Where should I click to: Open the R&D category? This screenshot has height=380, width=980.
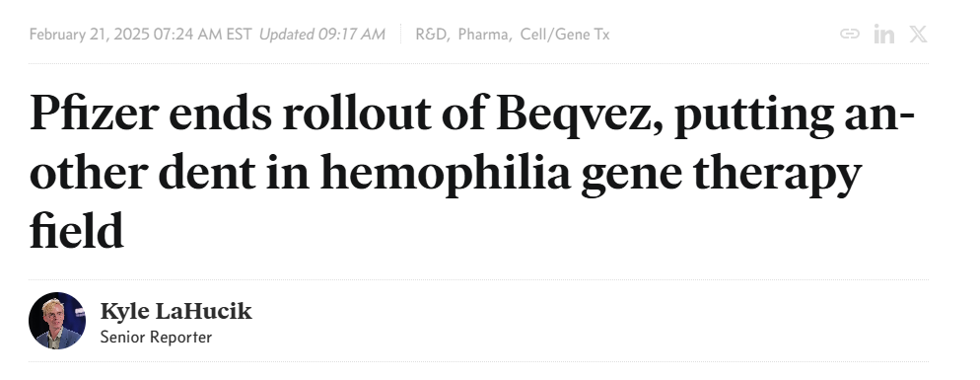[x=432, y=35]
